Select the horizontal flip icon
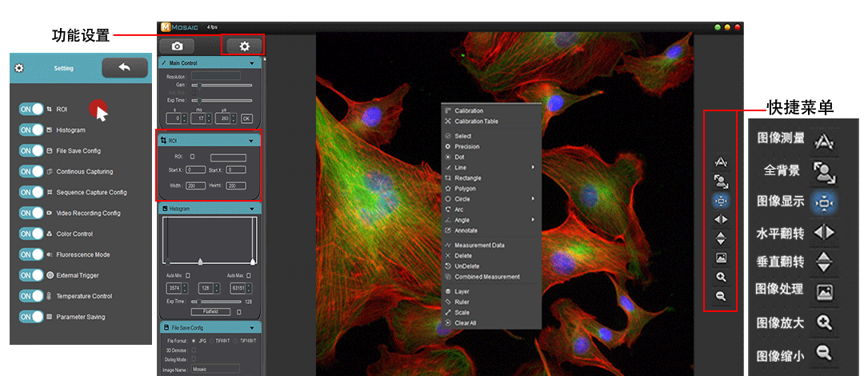 point(721,219)
